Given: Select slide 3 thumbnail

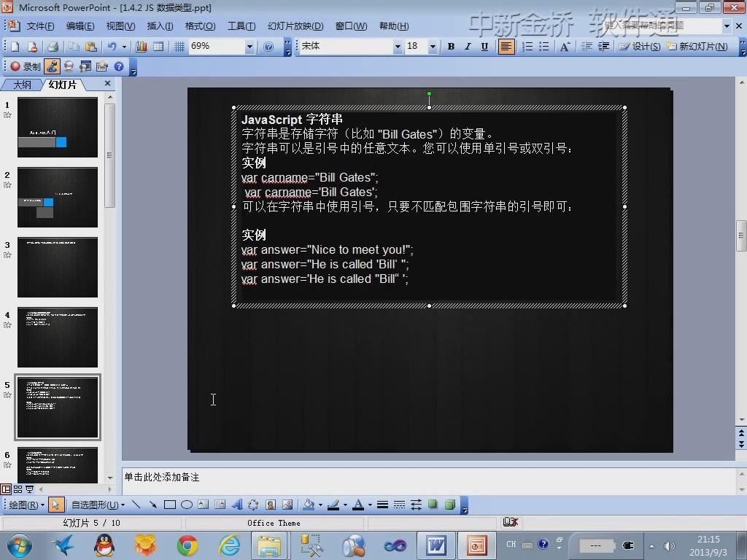Looking at the screenshot, I should [58, 267].
